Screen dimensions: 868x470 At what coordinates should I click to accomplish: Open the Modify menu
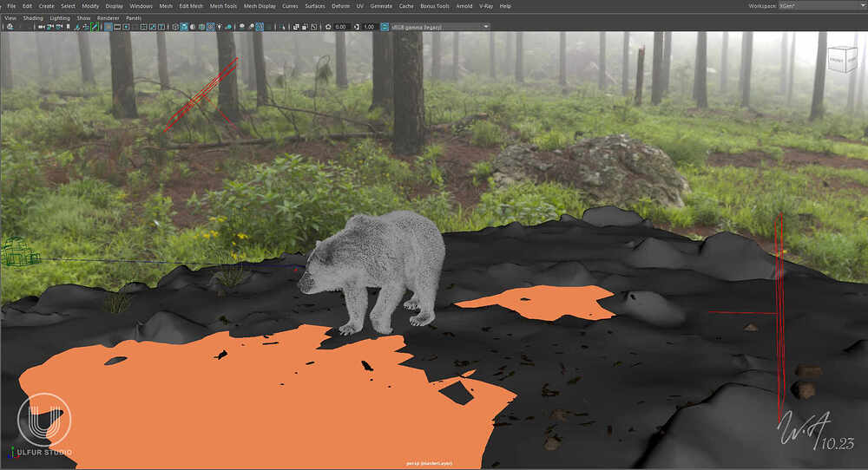coord(90,6)
